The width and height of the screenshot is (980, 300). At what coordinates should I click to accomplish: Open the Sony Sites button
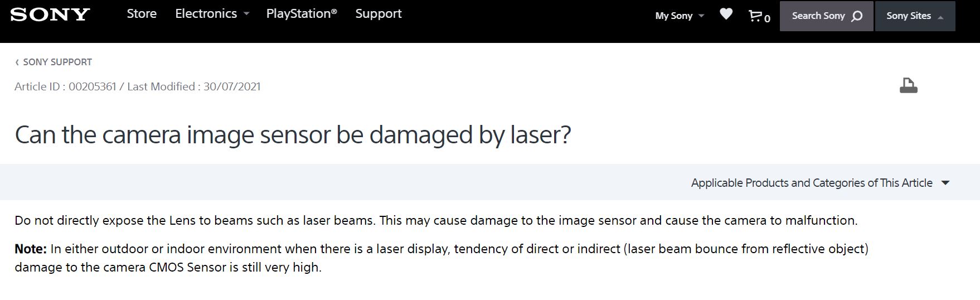[908, 16]
